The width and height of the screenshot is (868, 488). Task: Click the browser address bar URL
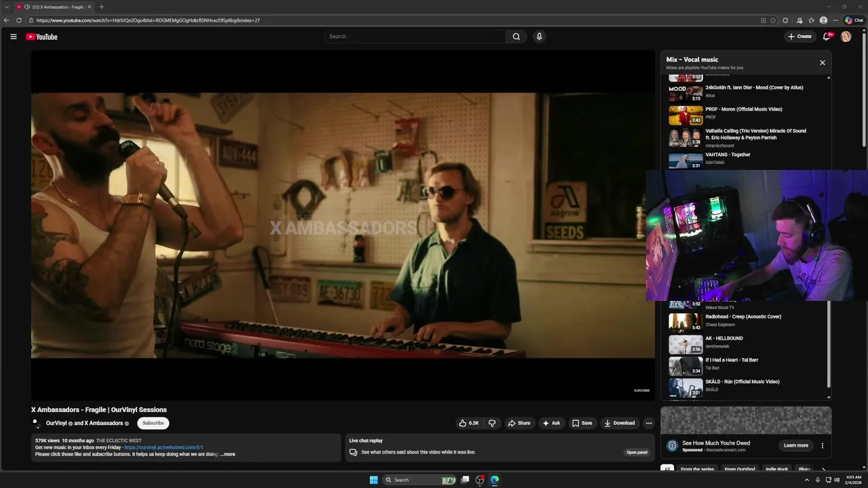148,20
